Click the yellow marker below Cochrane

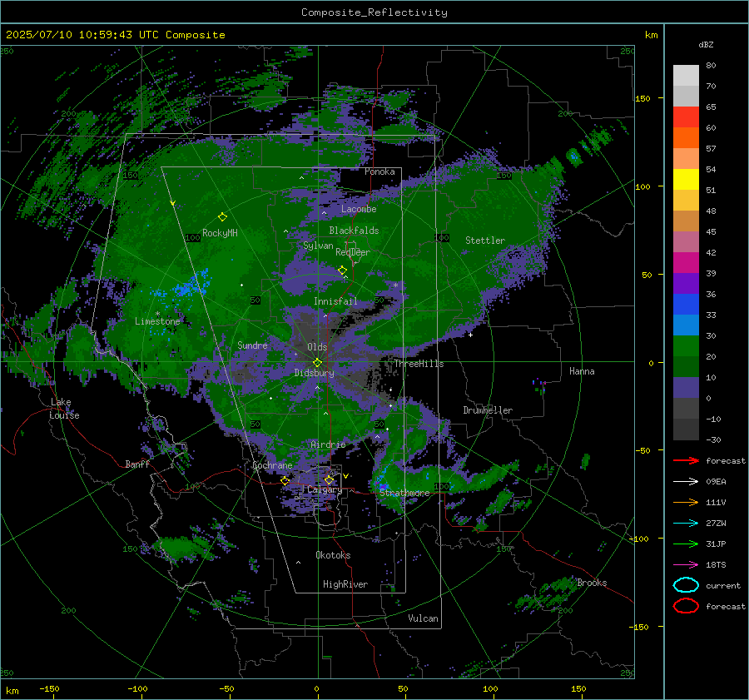pyautogui.click(x=285, y=480)
